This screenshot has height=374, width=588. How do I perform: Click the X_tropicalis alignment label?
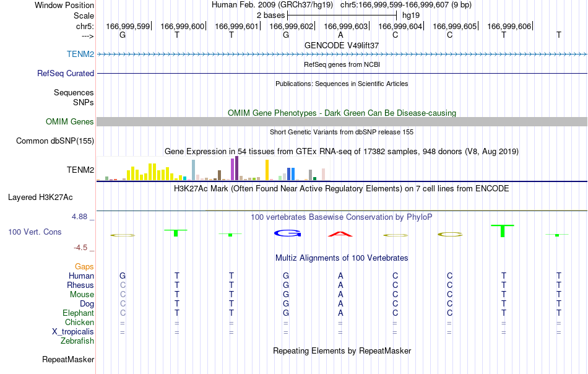pyautogui.click(x=73, y=332)
